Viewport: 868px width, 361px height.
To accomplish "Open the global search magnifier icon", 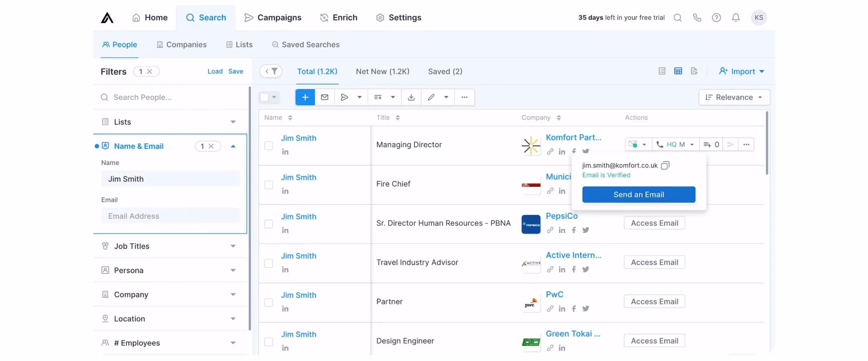I will pyautogui.click(x=677, y=17).
